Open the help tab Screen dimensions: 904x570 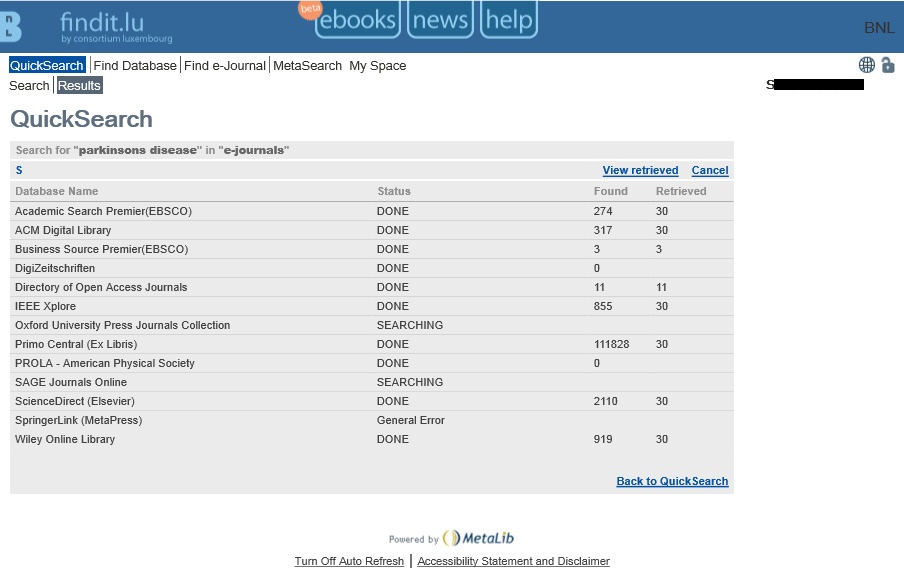point(509,20)
